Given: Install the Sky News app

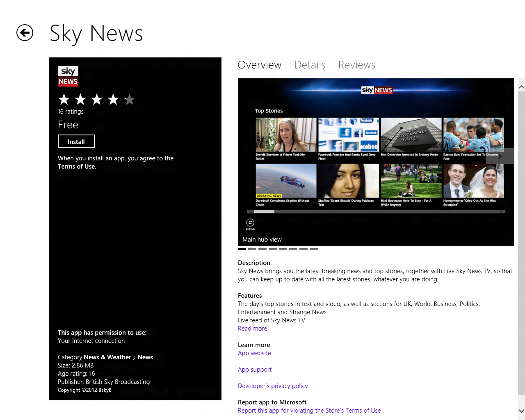Looking at the screenshot, I should (x=76, y=141).
